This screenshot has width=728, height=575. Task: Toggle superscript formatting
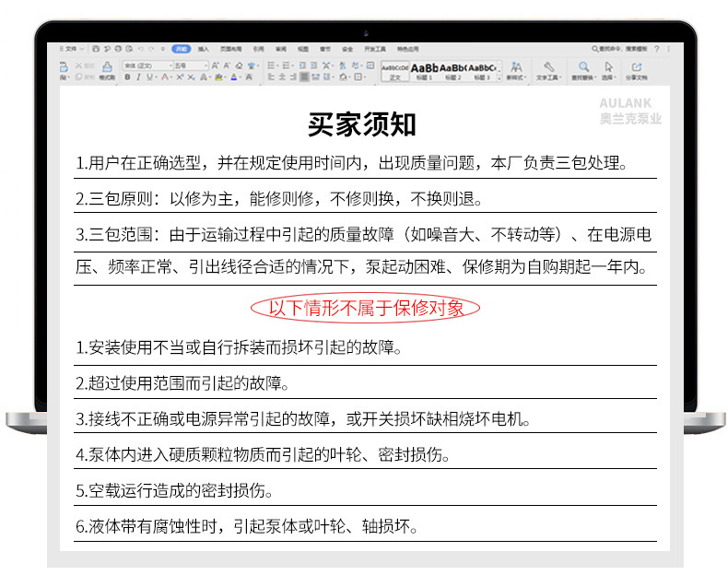(x=180, y=77)
